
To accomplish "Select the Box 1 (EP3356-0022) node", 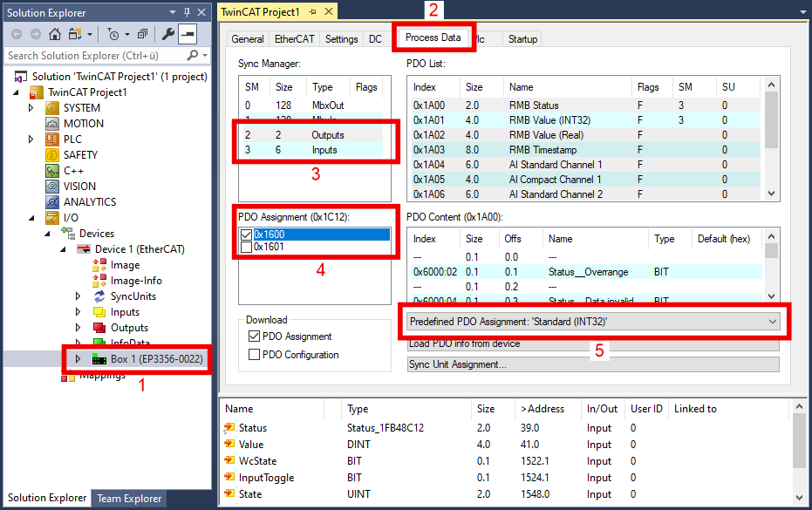I will 156,359.
